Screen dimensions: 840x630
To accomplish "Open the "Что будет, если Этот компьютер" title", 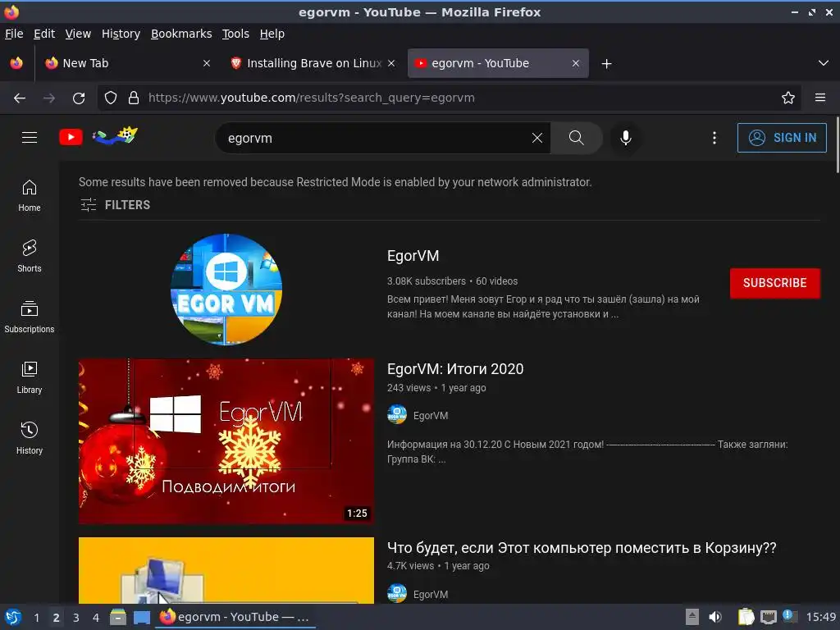I will pos(582,547).
